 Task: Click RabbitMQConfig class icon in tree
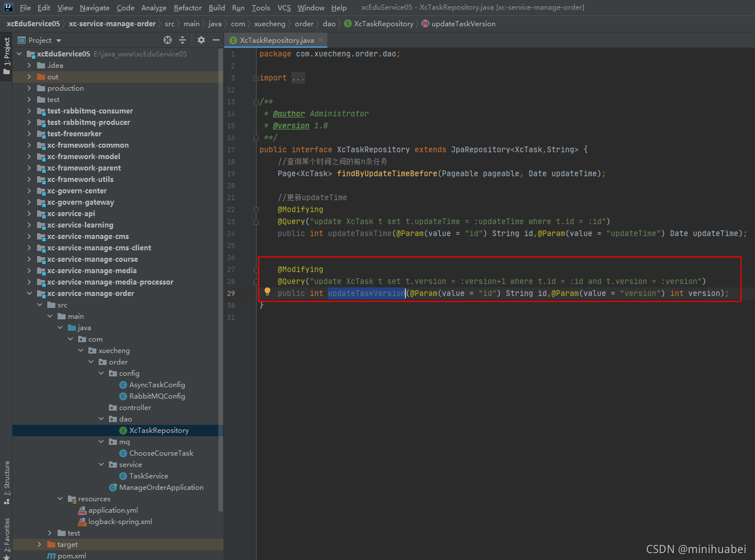(x=123, y=396)
